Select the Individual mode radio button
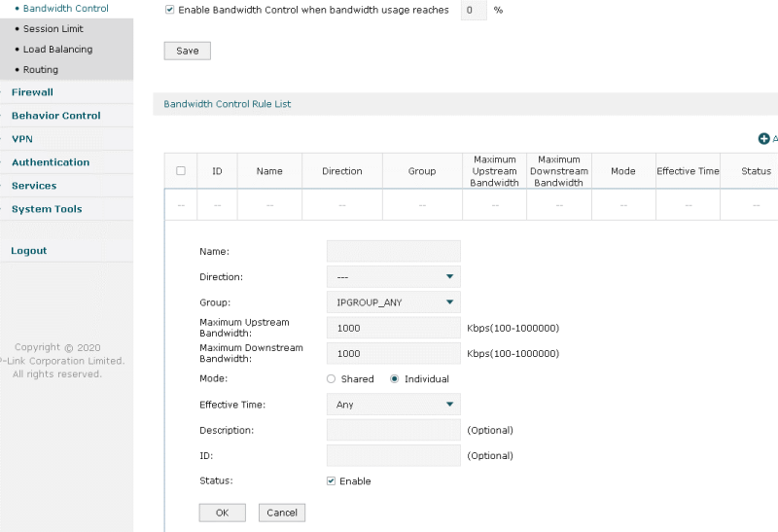Image resolution: width=778 pixels, height=532 pixels. (394, 378)
